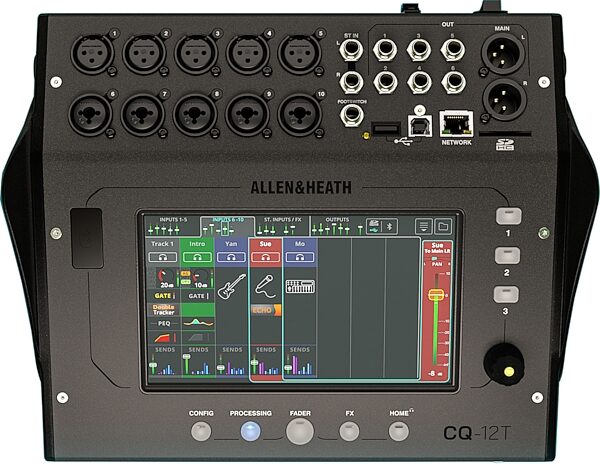Select the Intro channel name

pyautogui.click(x=197, y=244)
